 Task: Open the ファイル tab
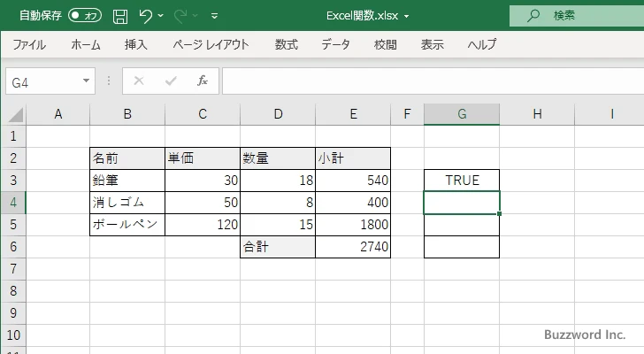click(x=29, y=44)
